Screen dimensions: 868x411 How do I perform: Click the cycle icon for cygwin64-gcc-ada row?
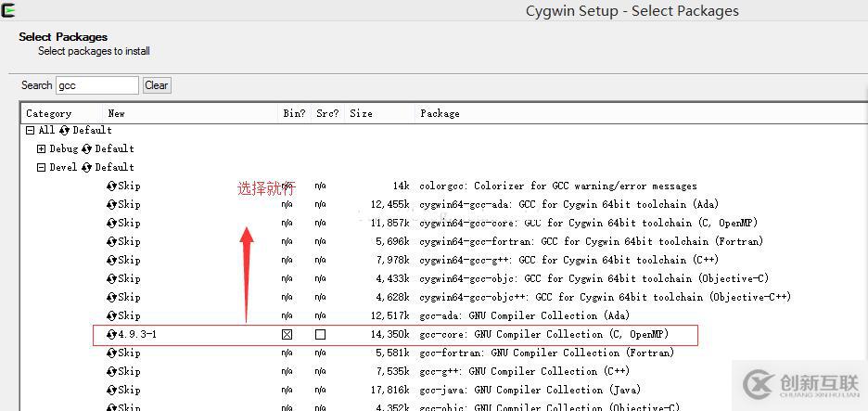(111, 204)
